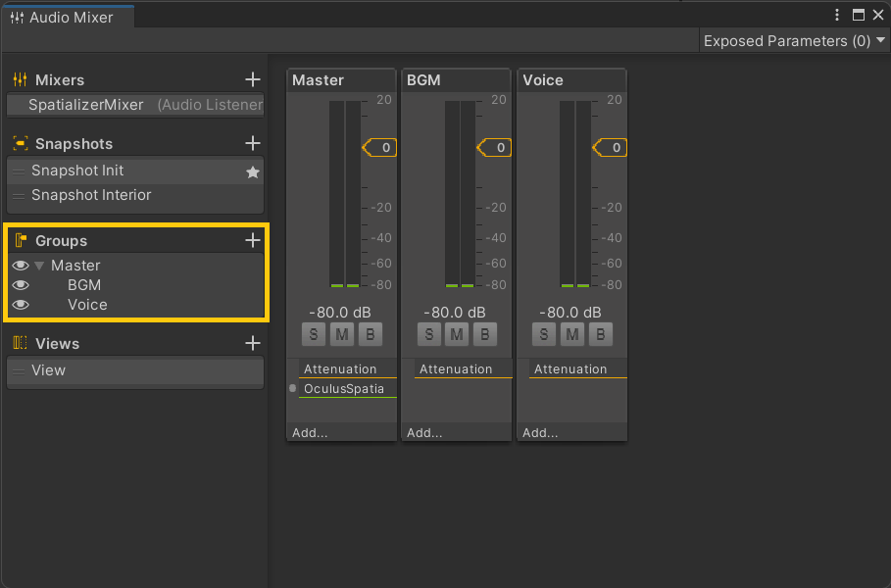Add a new snapshot with the Snapshots plus icon
The height and width of the screenshot is (588, 891).
(252, 143)
